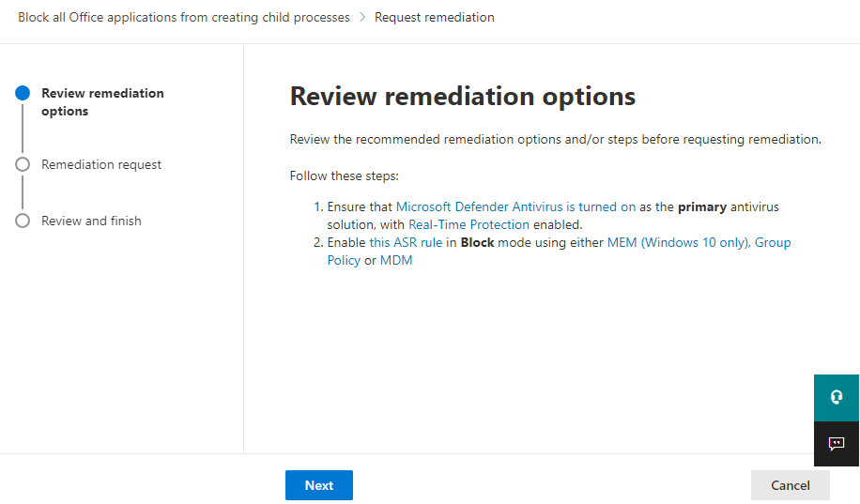Click the circle beside Remediation request step

(x=23, y=164)
